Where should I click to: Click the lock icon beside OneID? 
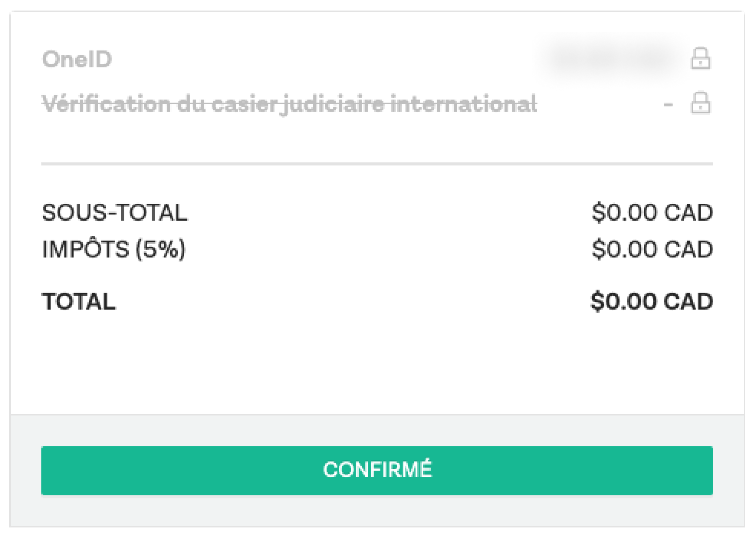pyautogui.click(x=700, y=59)
